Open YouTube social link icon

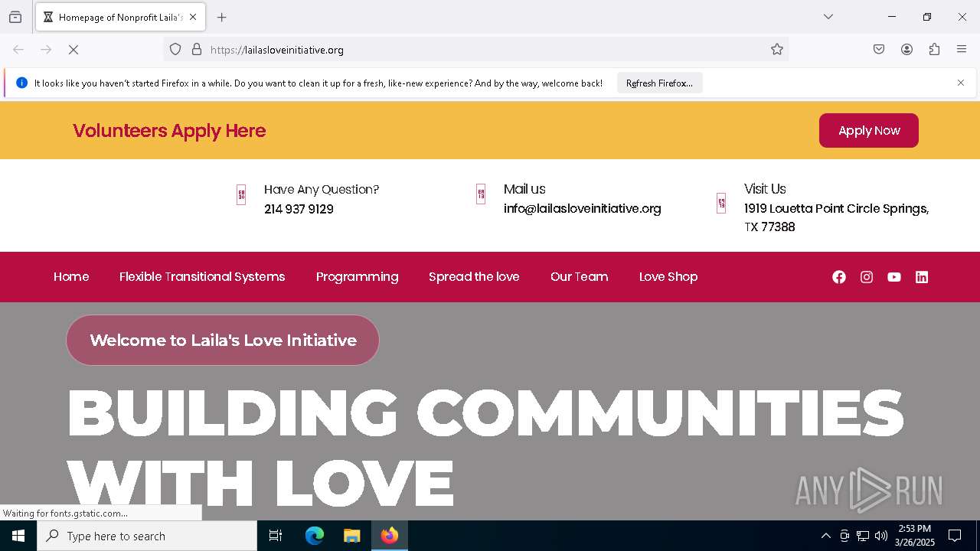pos(894,277)
